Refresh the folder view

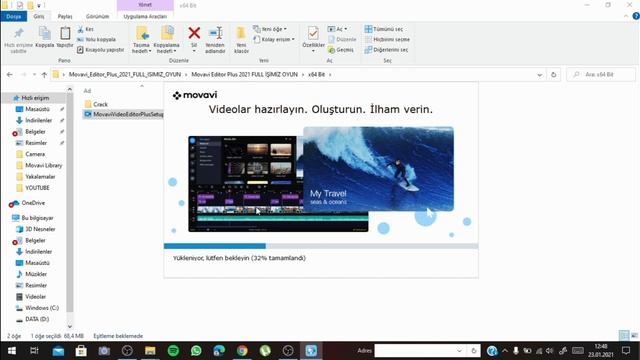click(x=553, y=75)
